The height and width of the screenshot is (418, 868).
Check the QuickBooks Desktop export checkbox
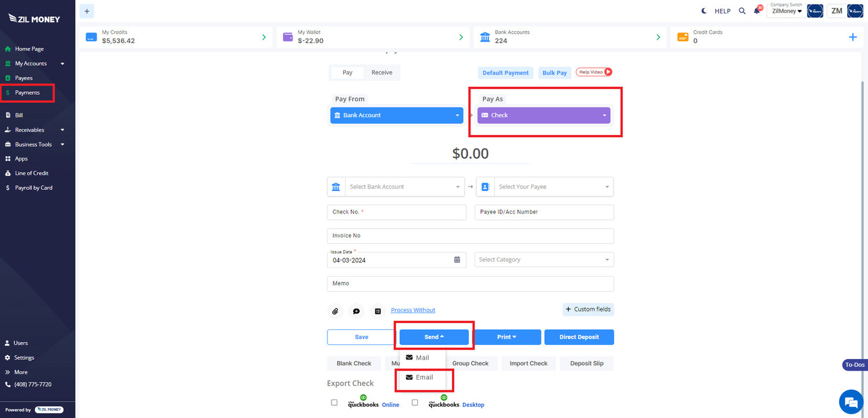(415, 402)
